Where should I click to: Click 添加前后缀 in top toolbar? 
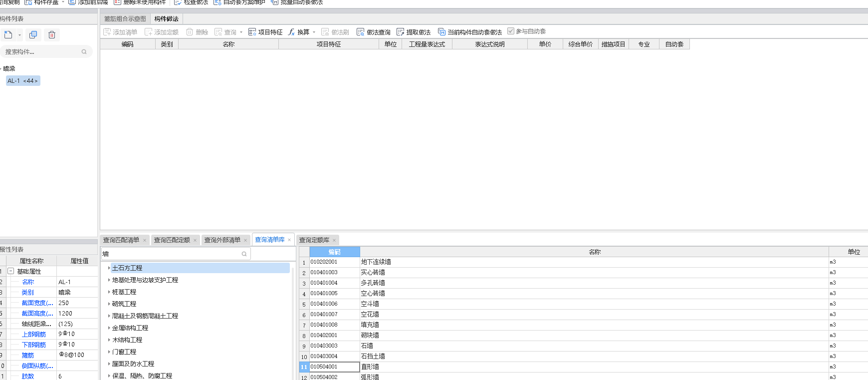pos(88,2)
